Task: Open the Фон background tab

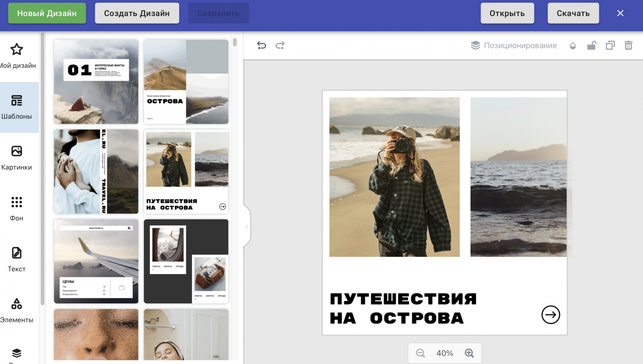Action: (x=17, y=209)
